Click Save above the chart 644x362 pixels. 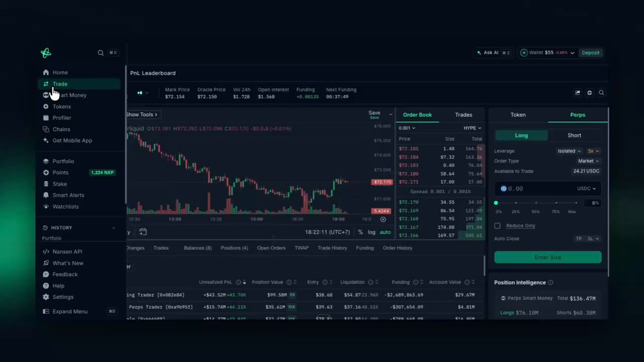click(x=374, y=113)
